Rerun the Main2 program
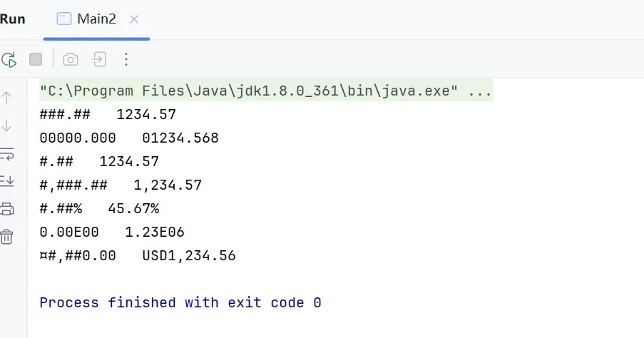Screen dimensions: 644x338 click(9, 59)
